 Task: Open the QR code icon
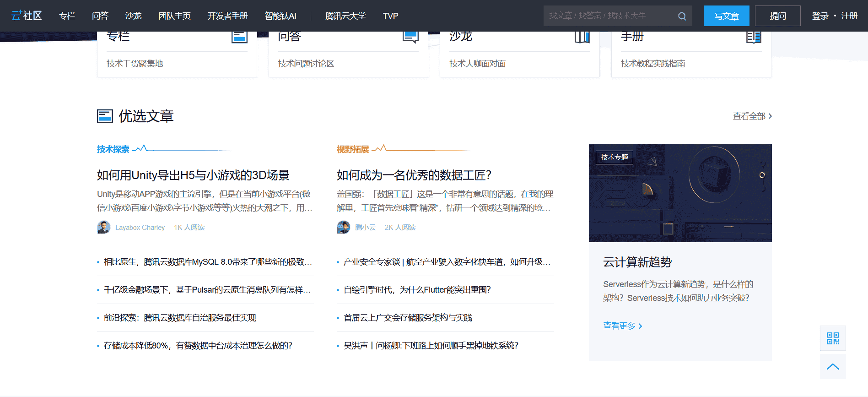coord(832,338)
